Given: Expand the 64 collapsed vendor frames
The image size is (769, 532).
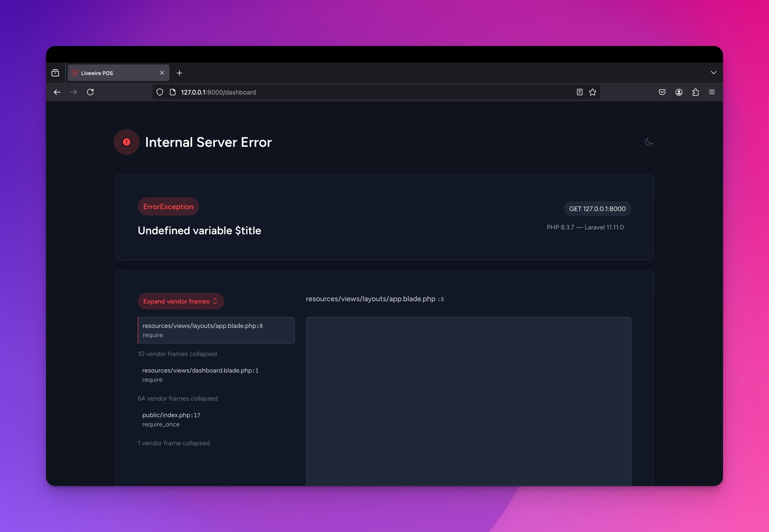Looking at the screenshot, I should click(x=178, y=399).
